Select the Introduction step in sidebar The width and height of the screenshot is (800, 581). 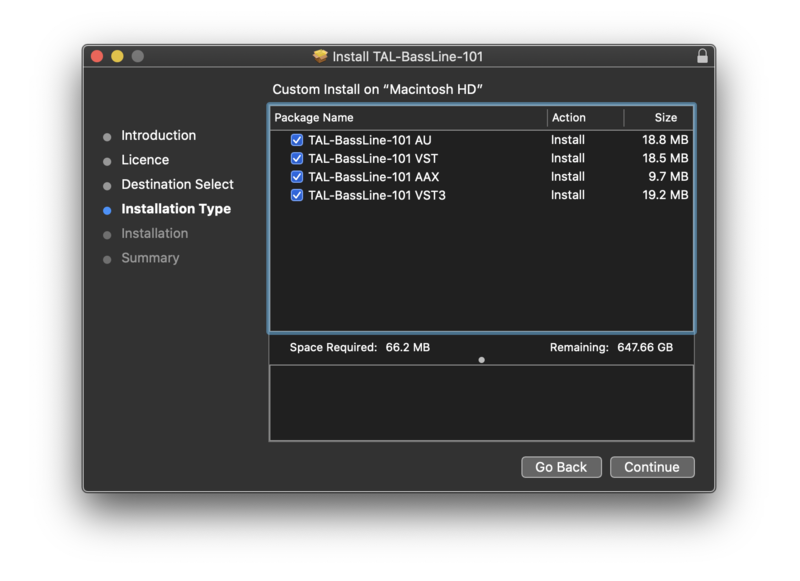click(158, 136)
